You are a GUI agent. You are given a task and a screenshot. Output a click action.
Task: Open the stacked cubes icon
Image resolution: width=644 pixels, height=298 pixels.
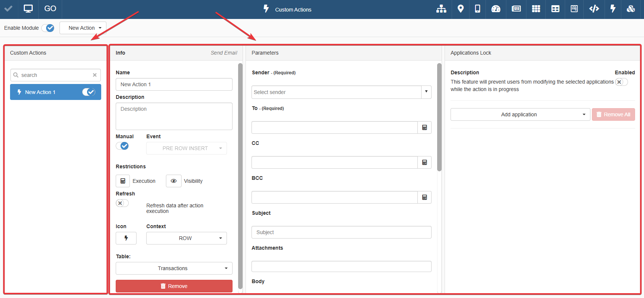pyautogui.click(x=631, y=9)
